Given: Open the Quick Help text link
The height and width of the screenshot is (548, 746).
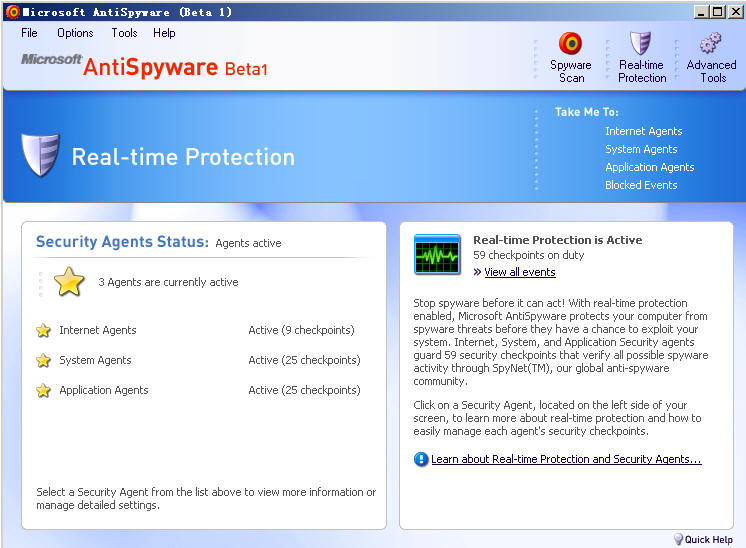Looking at the screenshot, I should click(x=708, y=539).
